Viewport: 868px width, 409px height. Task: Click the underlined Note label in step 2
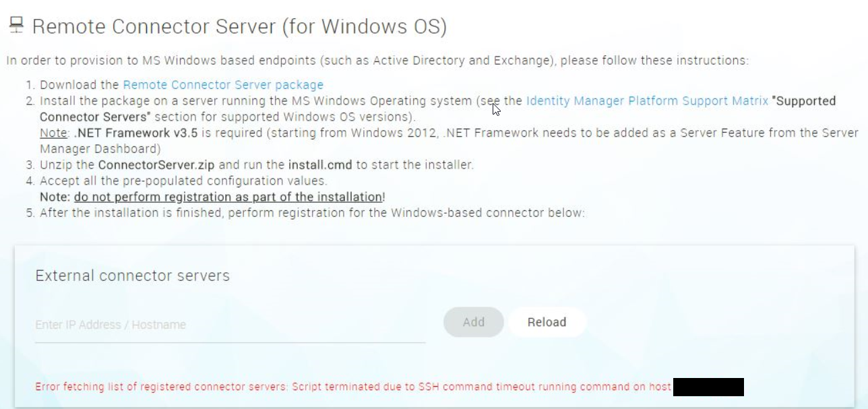[x=53, y=133]
